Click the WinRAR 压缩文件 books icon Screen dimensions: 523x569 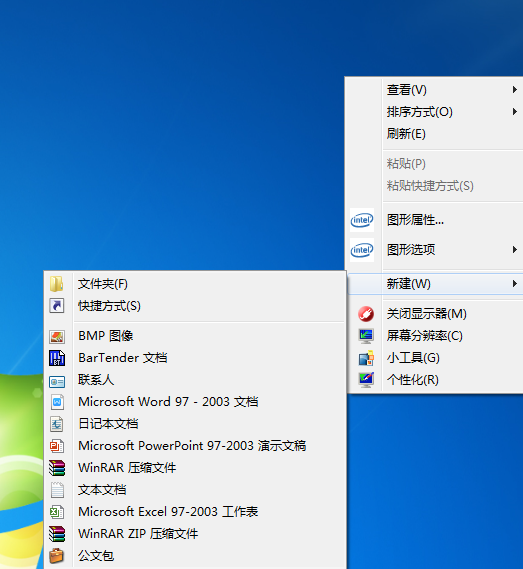[x=57, y=468]
